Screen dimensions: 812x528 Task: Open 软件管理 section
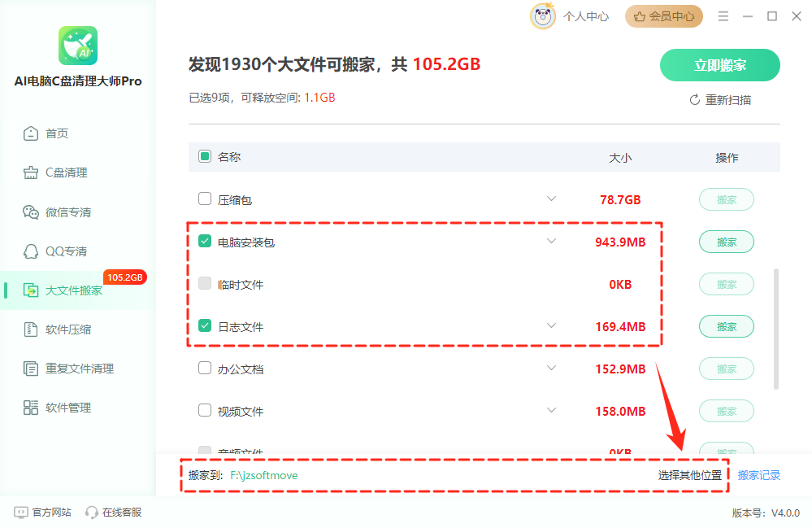57,408
